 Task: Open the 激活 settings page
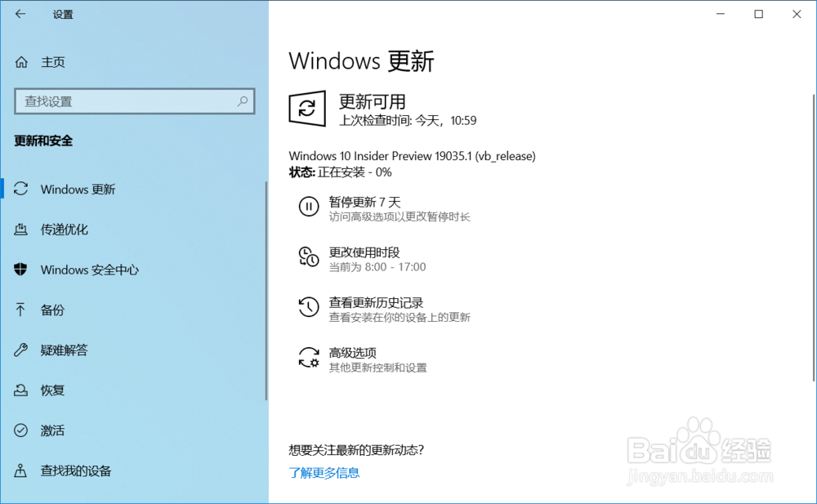click(52, 430)
